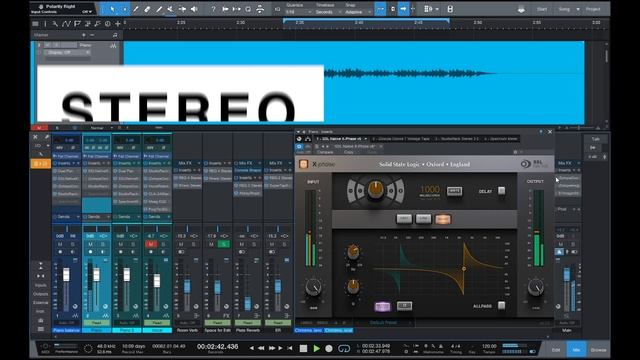Open the Project page
Viewport: 640px width, 360px height.
[593, 9]
